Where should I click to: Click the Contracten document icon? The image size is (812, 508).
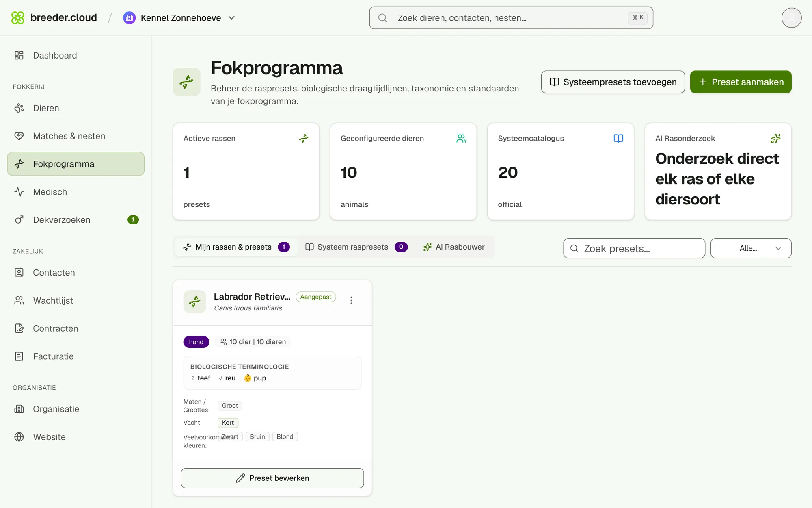[x=19, y=328]
